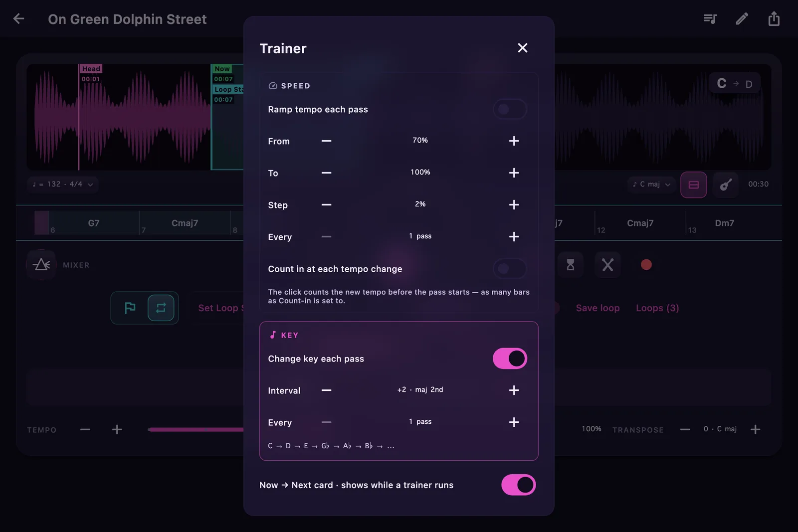Increase the From speed value

pos(514,141)
